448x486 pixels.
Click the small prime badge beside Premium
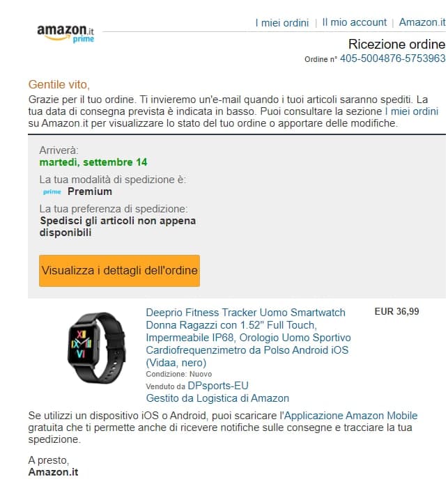[x=52, y=192]
